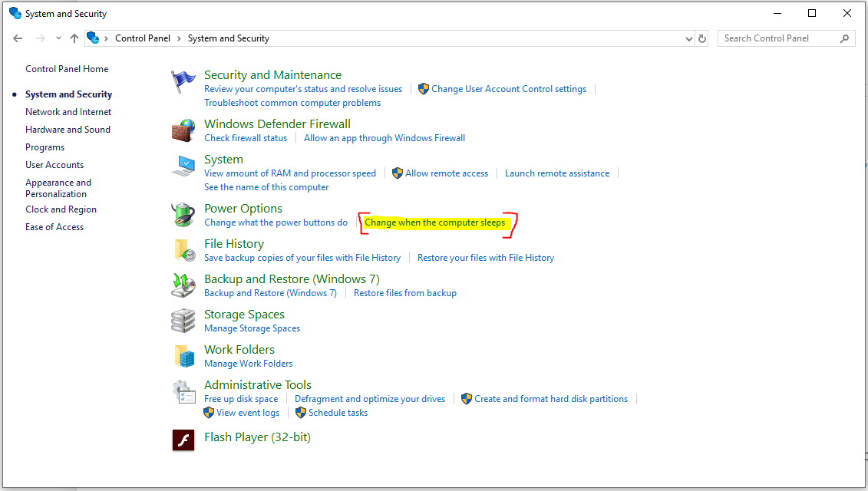This screenshot has height=491, width=868.
Task: Go to Hardware and Sound category
Action: point(68,130)
